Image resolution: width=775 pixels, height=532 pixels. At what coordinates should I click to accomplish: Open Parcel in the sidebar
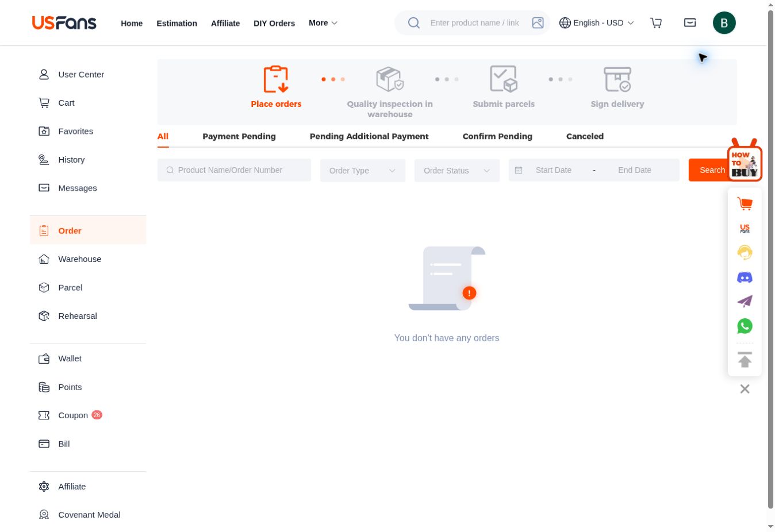pyautogui.click(x=88, y=287)
